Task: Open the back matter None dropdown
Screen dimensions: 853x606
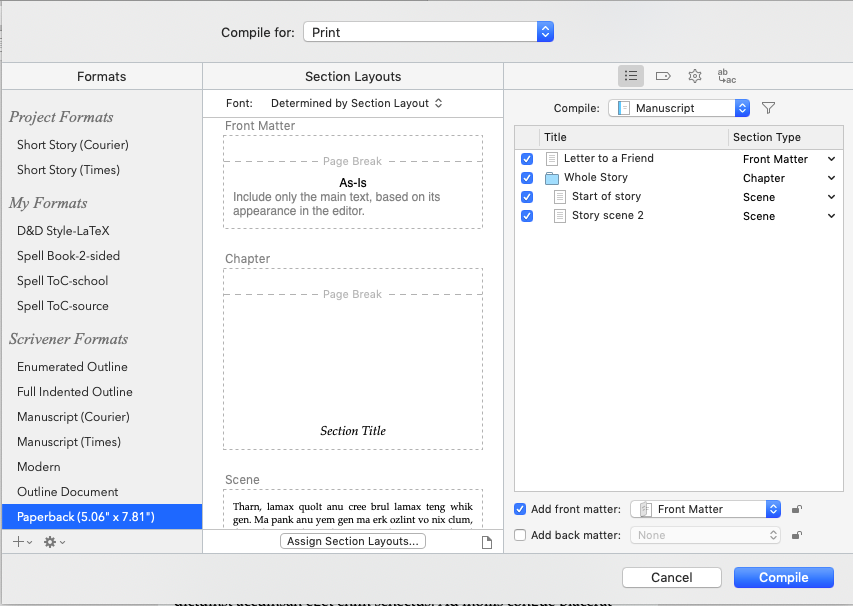Action: click(706, 535)
